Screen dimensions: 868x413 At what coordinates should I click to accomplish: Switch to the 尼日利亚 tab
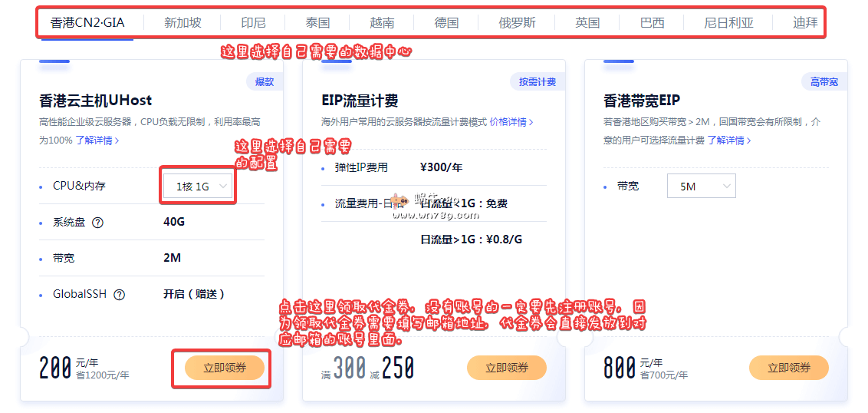728,22
